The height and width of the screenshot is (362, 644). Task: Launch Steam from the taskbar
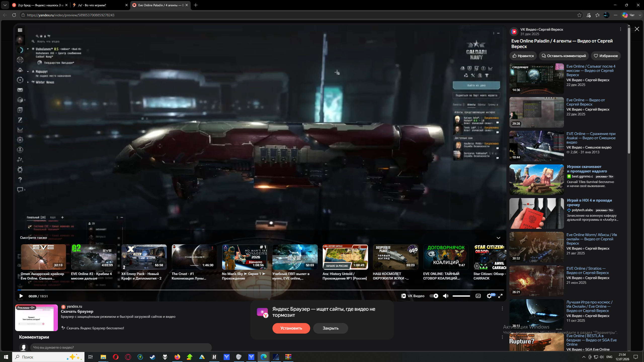(152, 357)
